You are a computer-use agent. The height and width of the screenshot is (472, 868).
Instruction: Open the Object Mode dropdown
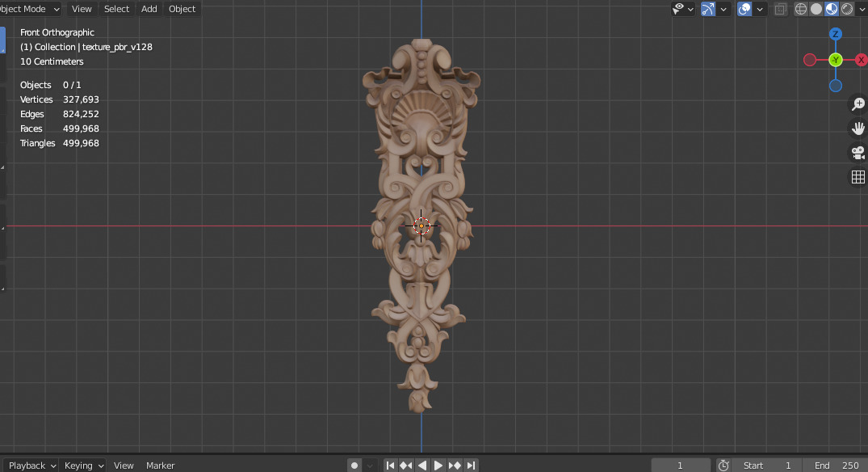pos(29,9)
